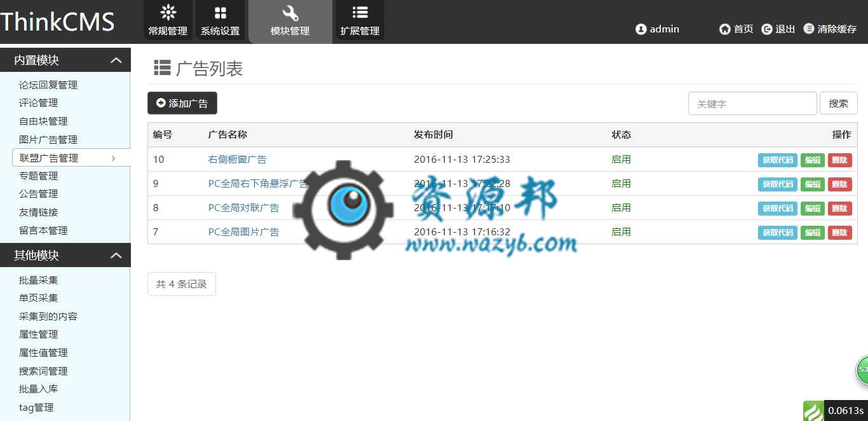Open 评论管理 in sidebar
This screenshot has width=868, height=421.
click(38, 103)
